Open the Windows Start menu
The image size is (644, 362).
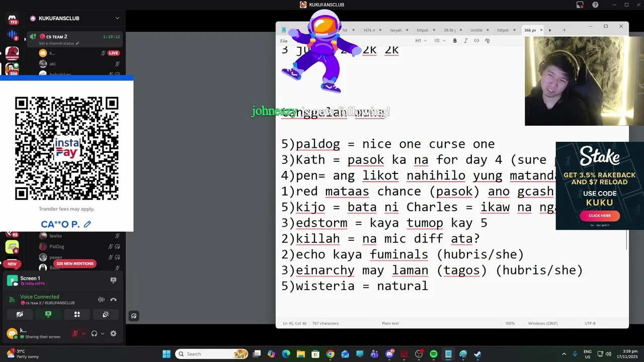point(167,354)
